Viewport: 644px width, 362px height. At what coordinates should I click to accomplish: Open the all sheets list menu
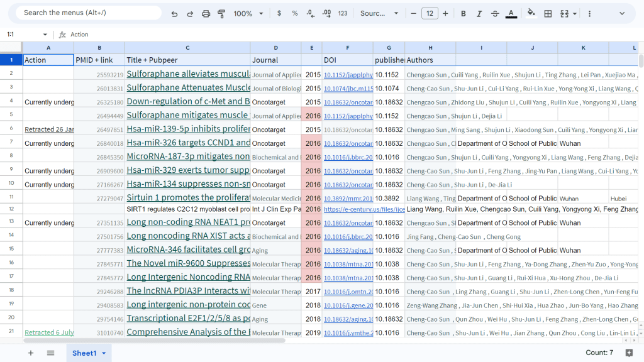[x=50, y=353]
